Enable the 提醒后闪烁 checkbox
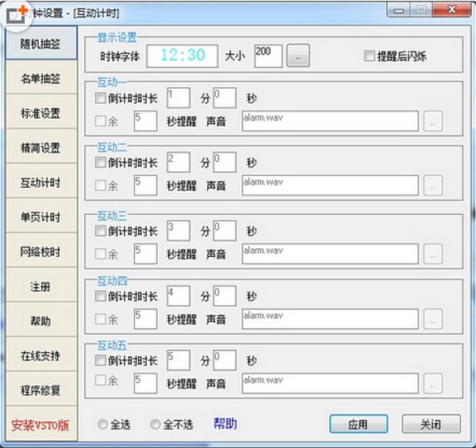The image size is (476, 448). [370, 56]
